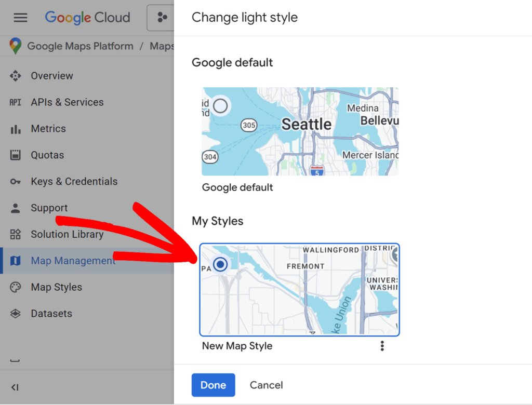
Task: Cancel the light style change
Action: click(x=266, y=385)
